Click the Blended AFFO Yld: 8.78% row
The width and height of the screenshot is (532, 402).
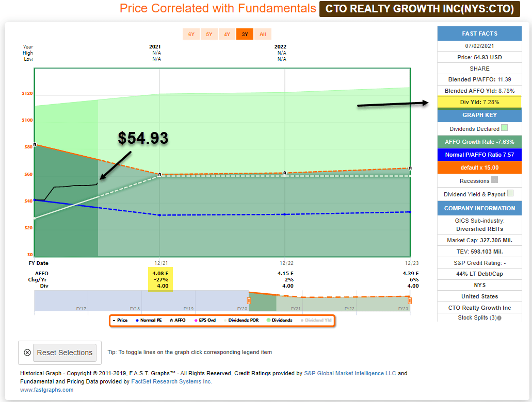(479, 91)
